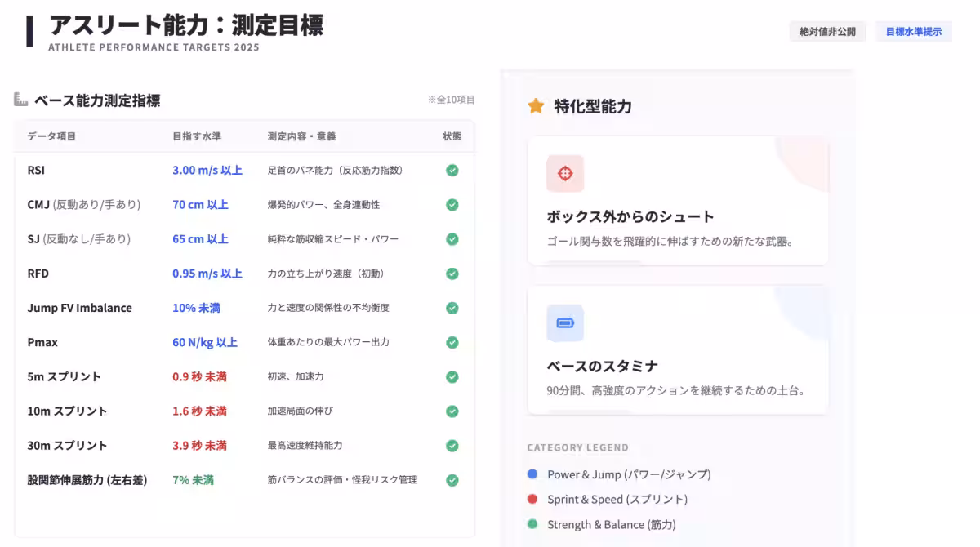Click the black bar icon before the page title
980x547 pixels.
[29, 25]
